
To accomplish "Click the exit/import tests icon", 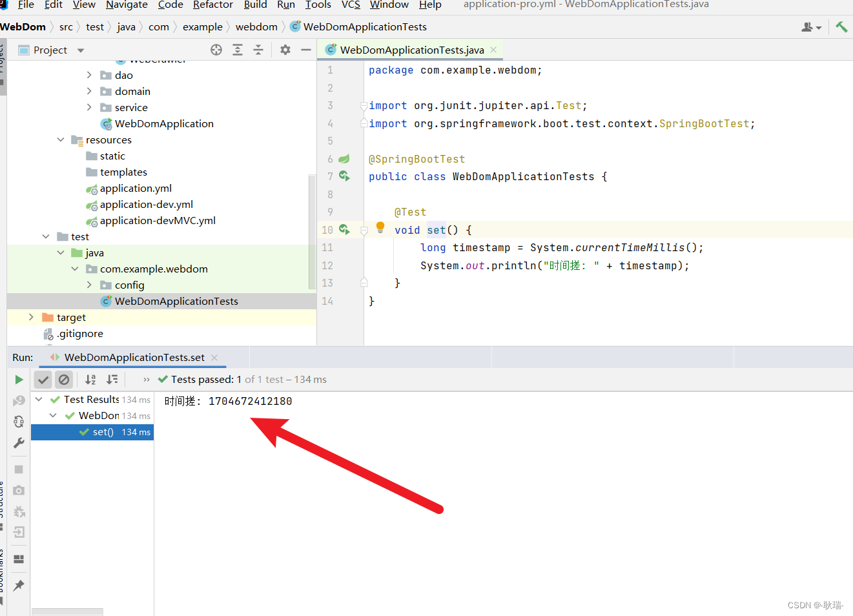I will [x=19, y=532].
